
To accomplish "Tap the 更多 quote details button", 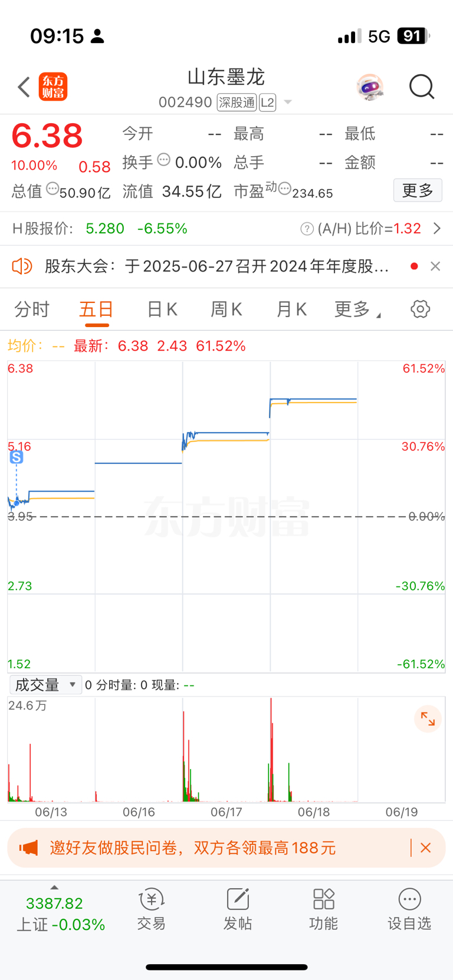I will point(418,190).
